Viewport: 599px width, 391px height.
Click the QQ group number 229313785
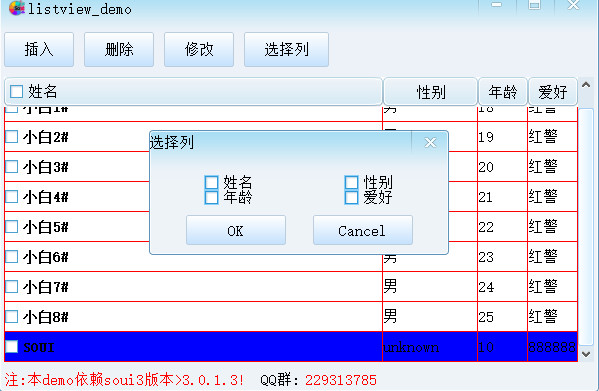pos(341,380)
